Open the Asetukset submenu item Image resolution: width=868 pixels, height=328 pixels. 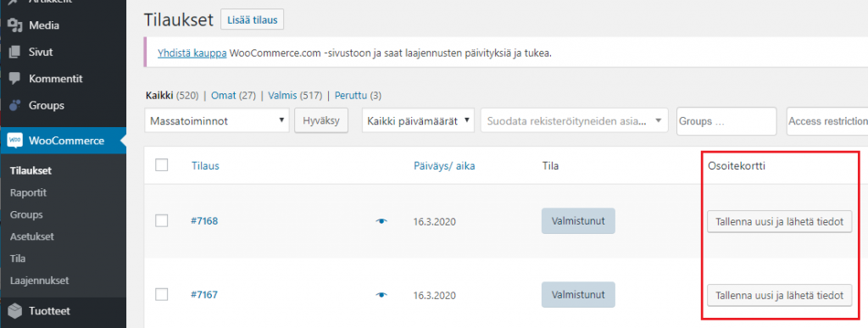click(x=31, y=236)
